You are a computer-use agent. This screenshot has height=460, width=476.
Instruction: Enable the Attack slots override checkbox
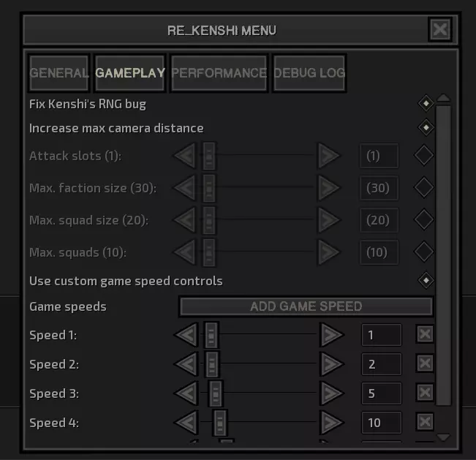pyautogui.click(x=424, y=156)
